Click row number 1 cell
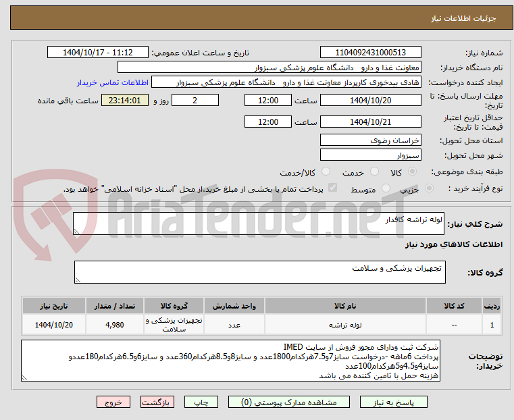This screenshot has height=420, width=514. pos(492,325)
